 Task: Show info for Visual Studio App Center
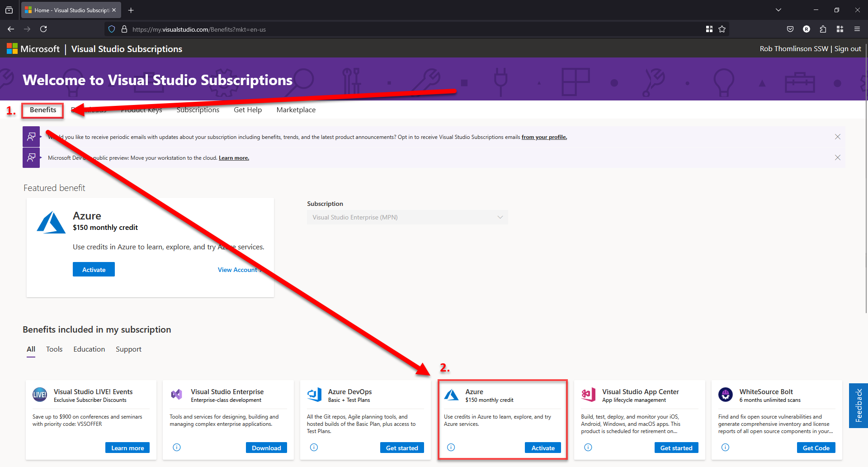point(588,447)
